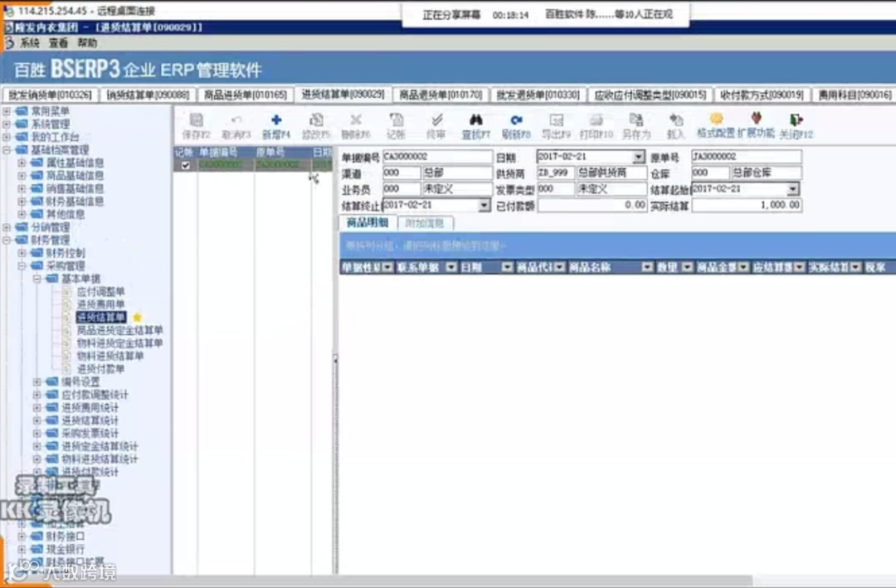Click the 查找F7 binoculars search icon
Screen dimensions: 896x588
pos(476,120)
